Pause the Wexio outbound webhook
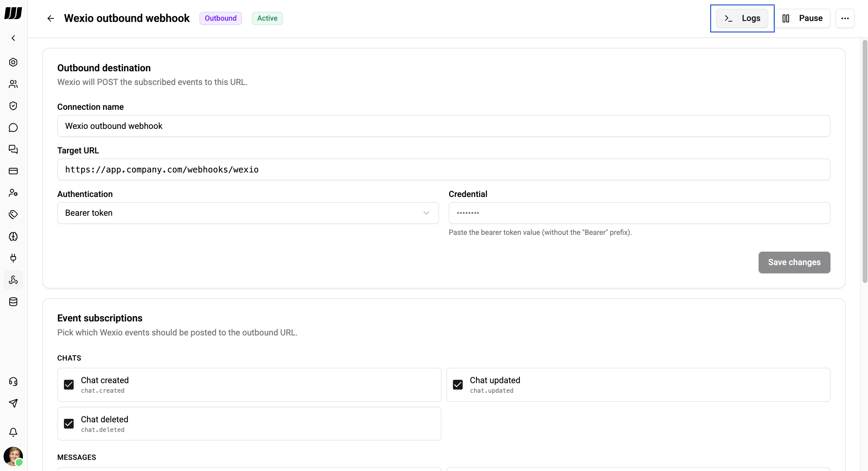The width and height of the screenshot is (868, 471). click(803, 18)
